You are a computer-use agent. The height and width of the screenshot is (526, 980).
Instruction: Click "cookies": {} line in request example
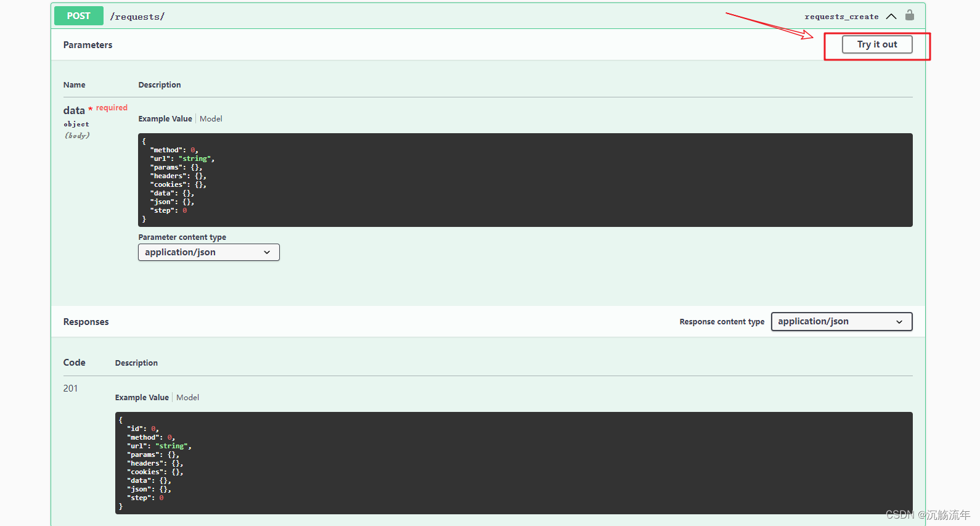click(178, 184)
